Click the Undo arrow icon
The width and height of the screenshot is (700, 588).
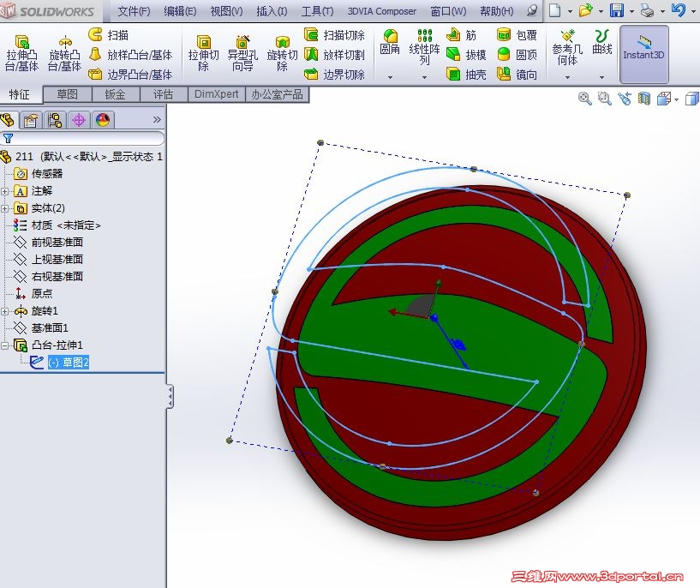[x=678, y=9]
